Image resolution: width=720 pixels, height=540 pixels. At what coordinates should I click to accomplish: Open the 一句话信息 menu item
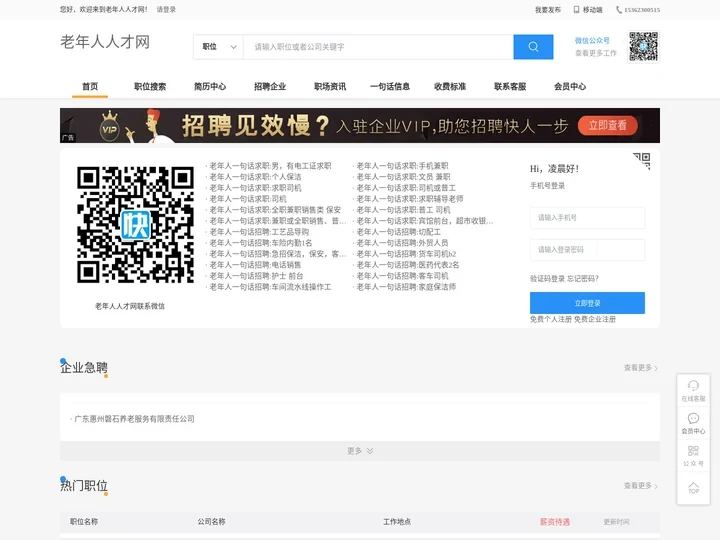click(x=390, y=86)
